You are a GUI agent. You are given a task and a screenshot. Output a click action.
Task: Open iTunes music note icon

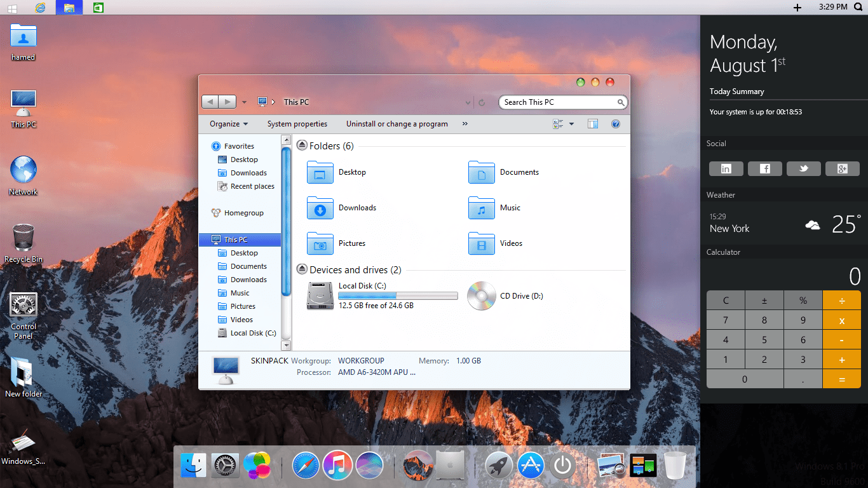click(337, 466)
